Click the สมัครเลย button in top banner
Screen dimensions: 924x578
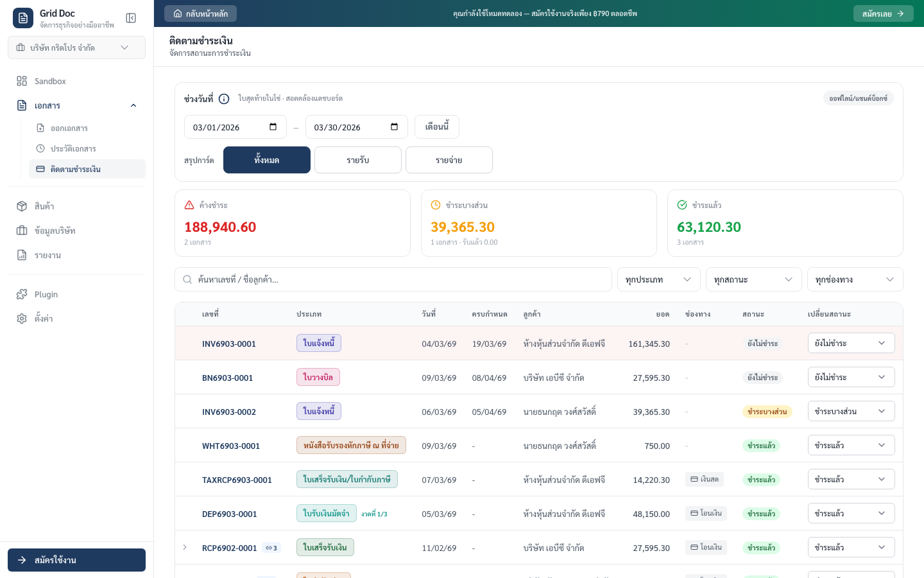(883, 13)
